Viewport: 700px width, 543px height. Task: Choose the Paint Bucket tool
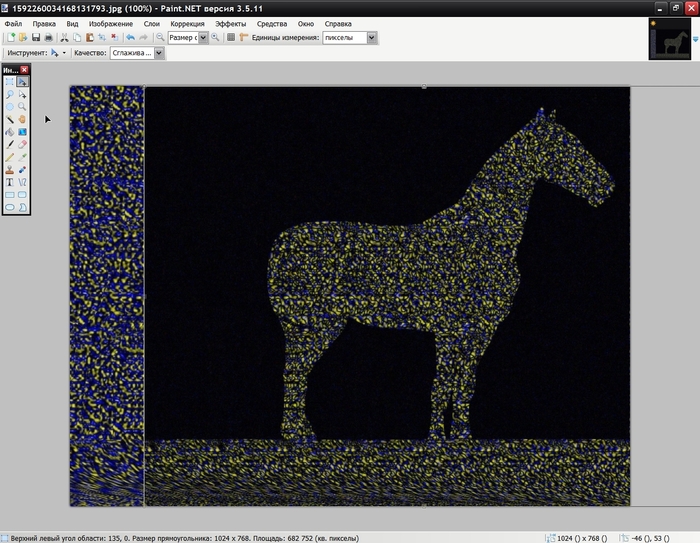tap(10, 131)
